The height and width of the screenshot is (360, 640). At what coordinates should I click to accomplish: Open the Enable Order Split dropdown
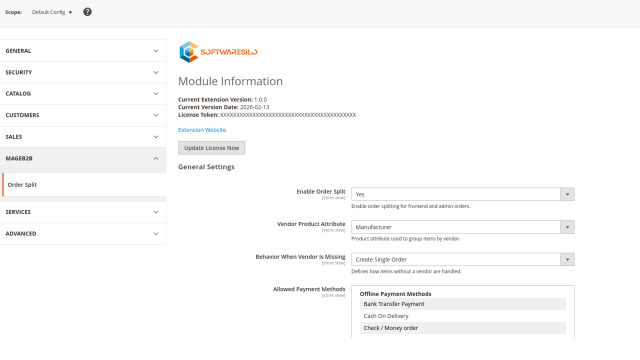click(x=462, y=194)
